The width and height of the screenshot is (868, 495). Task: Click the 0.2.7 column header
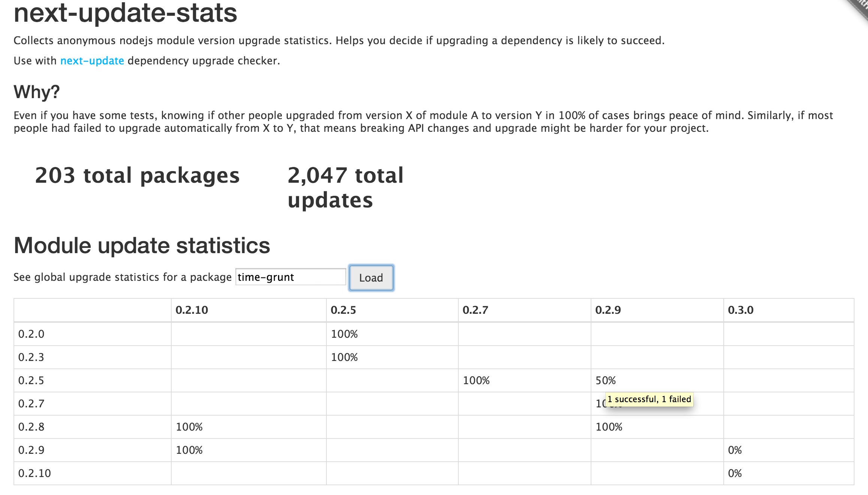(475, 310)
